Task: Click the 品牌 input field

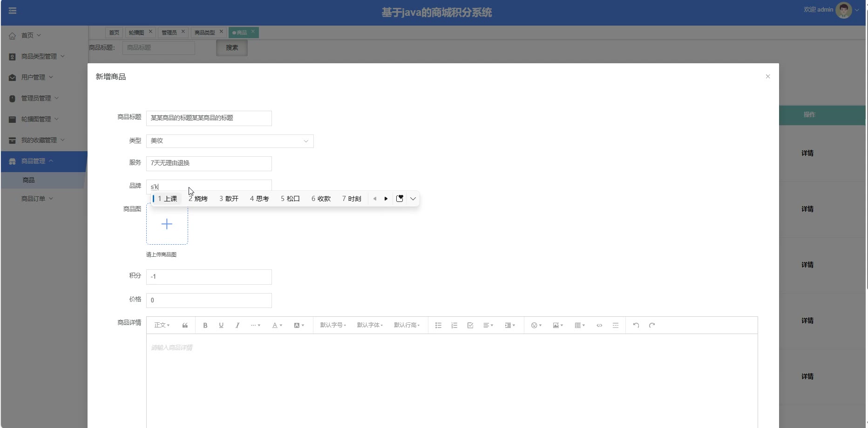Action: coord(209,187)
